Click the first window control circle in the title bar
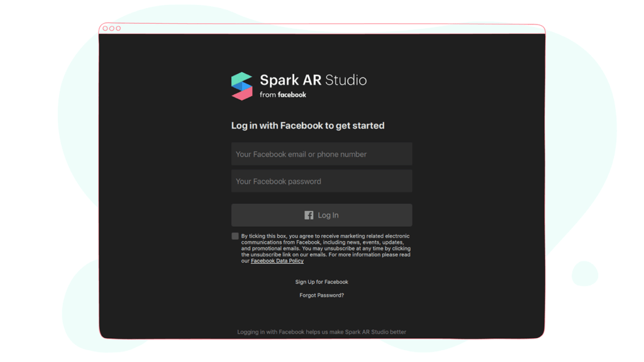Screen dimensions: 644x362 pos(105,28)
